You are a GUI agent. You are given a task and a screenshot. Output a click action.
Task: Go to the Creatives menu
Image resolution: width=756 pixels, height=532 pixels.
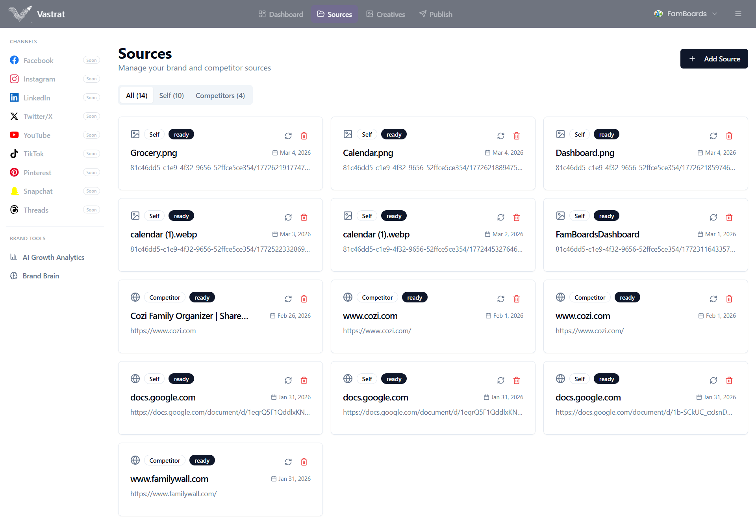tap(385, 14)
